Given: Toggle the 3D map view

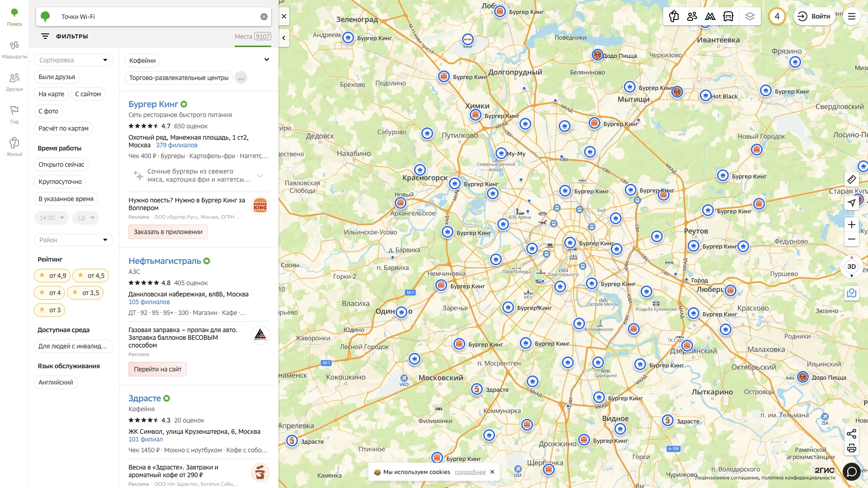Looking at the screenshot, I should (x=851, y=267).
